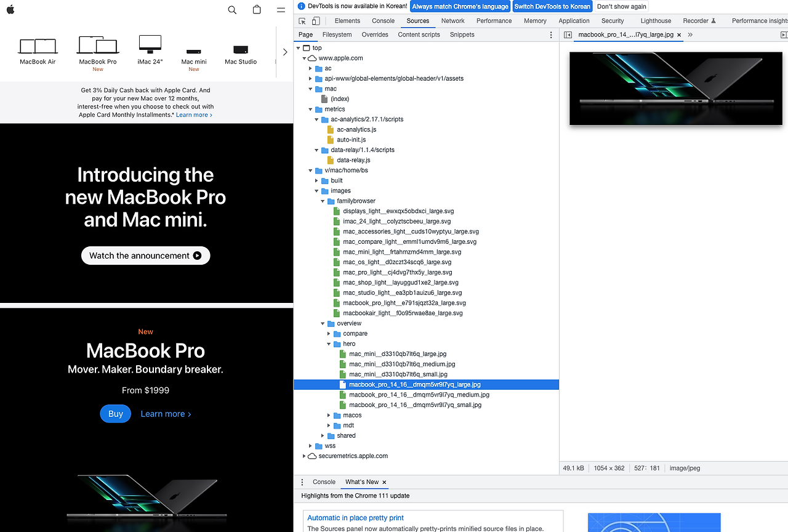Switch to the Console panel tab
Viewport: 788px width, 532px height.
point(383,21)
